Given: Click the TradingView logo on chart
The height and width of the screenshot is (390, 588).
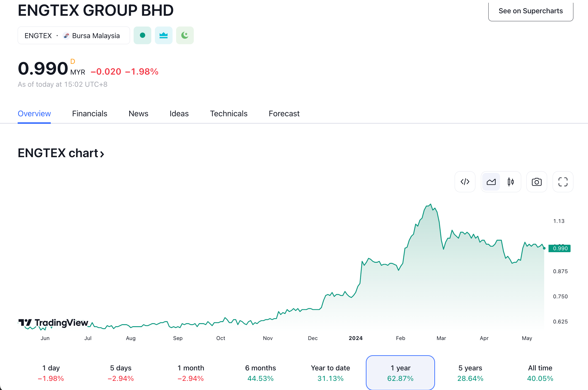Looking at the screenshot, I should click(53, 323).
